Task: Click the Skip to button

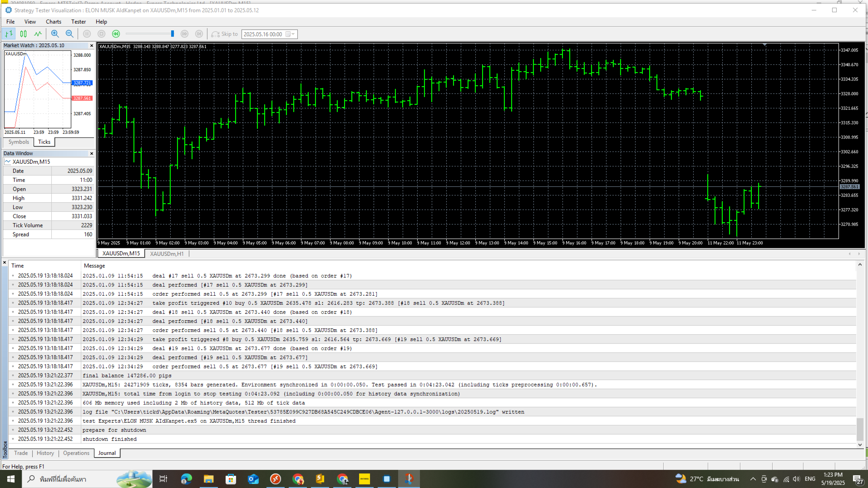Action: pos(225,34)
